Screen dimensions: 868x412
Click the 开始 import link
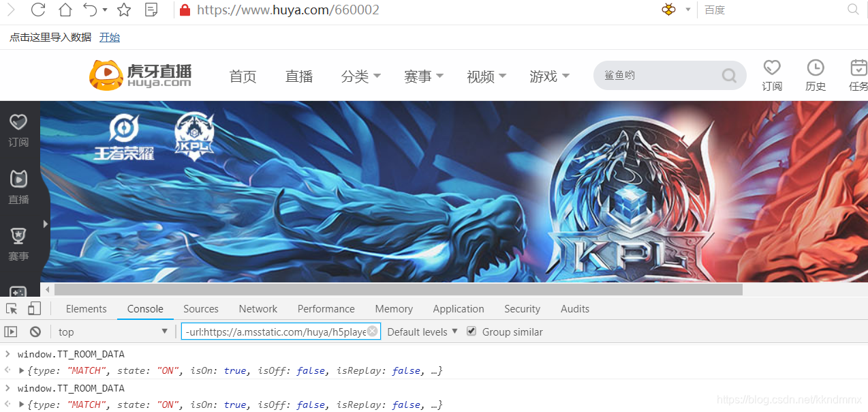click(x=110, y=38)
